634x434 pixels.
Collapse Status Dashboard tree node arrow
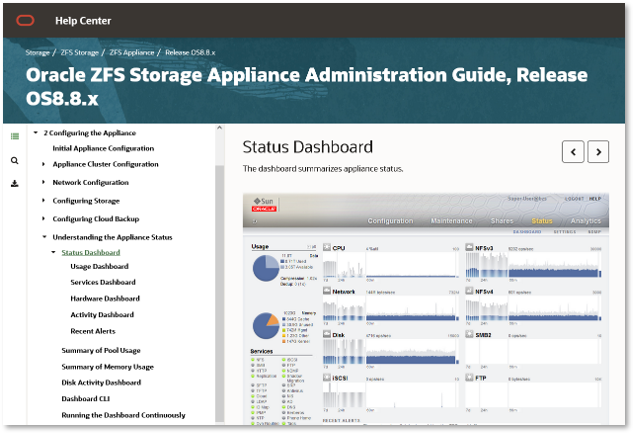(53, 252)
